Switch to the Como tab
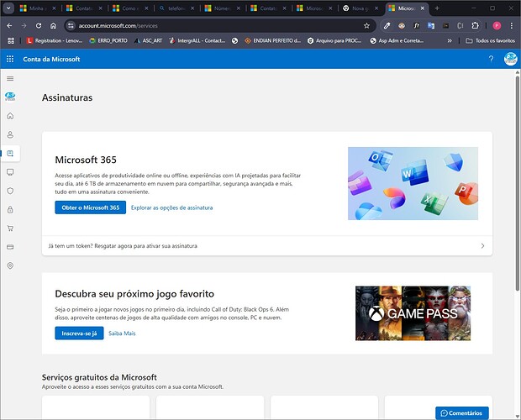This screenshot has width=521, height=420. point(130,8)
